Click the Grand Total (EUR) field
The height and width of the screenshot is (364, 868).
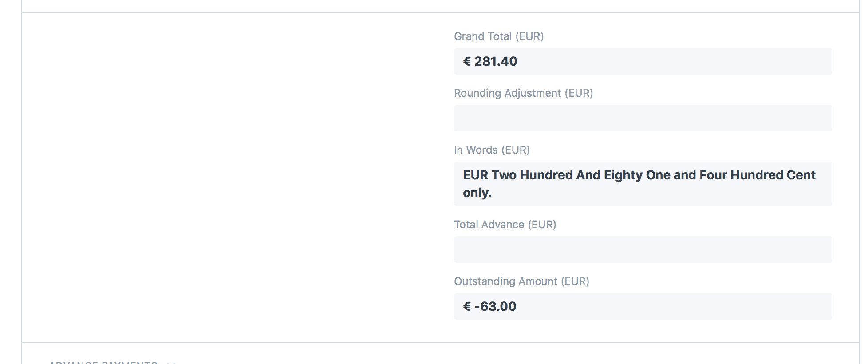[x=643, y=61]
